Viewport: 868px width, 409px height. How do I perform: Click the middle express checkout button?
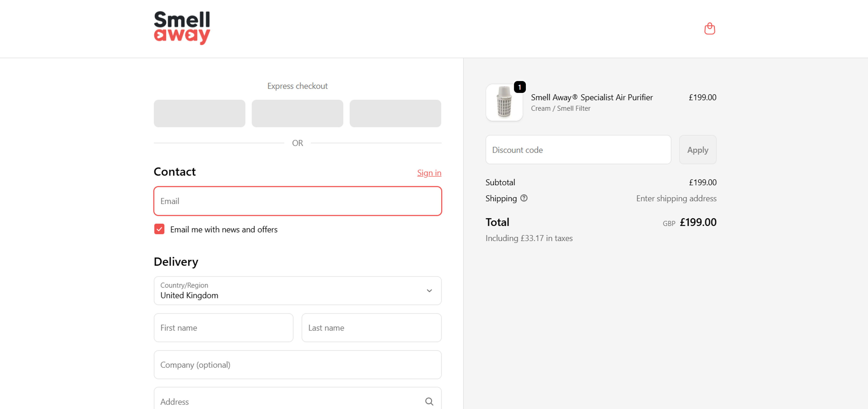[297, 113]
